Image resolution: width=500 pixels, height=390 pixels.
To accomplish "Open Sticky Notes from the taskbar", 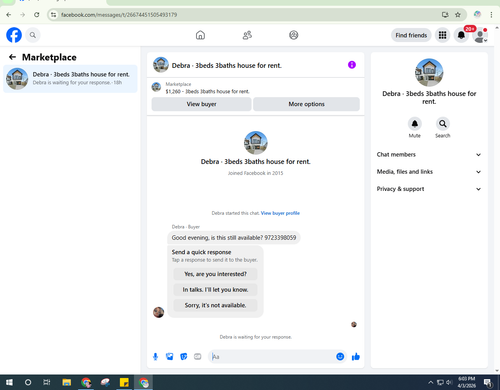I will (x=124, y=382).
